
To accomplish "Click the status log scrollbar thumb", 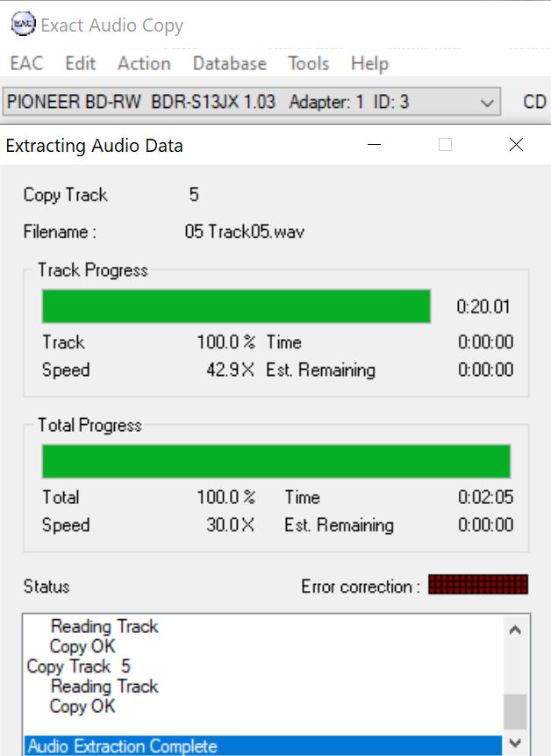I will [x=515, y=711].
